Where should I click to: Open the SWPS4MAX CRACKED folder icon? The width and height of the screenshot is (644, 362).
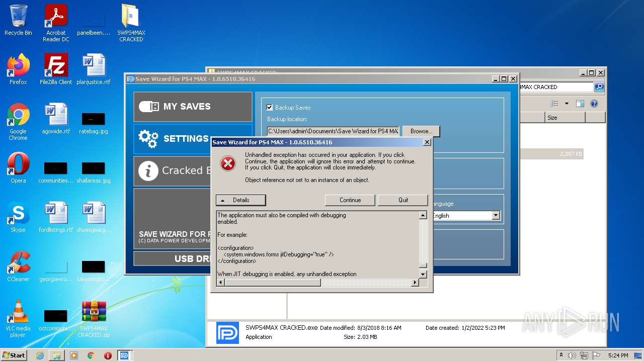[131, 23]
